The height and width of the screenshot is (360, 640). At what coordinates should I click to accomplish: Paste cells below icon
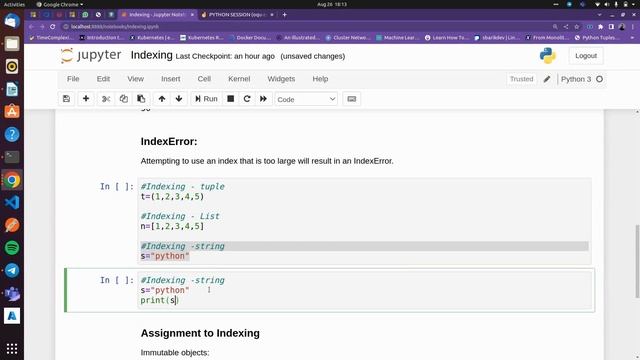pos(141,99)
